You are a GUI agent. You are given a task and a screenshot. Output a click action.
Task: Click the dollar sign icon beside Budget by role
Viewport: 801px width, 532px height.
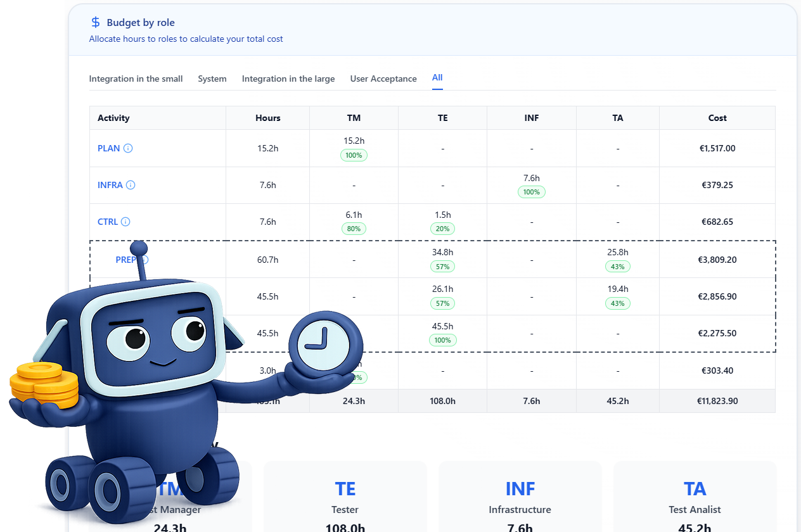[x=96, y=23]
